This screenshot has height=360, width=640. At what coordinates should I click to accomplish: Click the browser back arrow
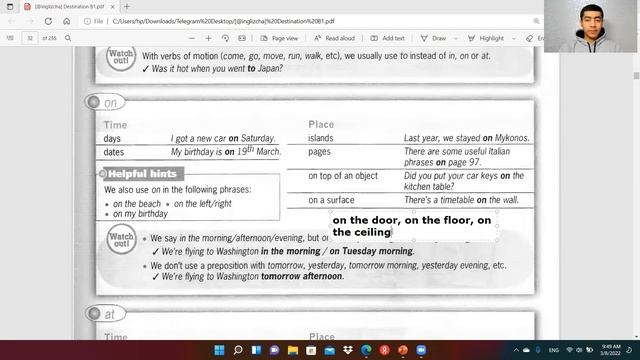(x=11, y=21)
